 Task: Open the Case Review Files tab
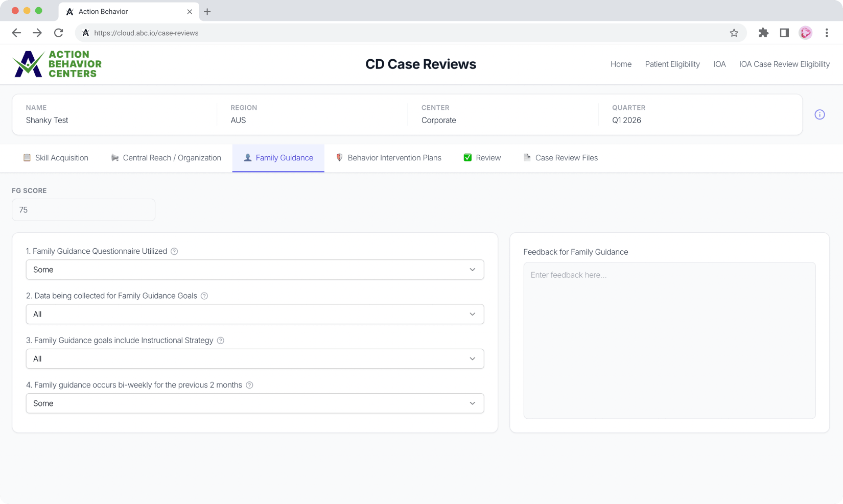pos(560,158)
